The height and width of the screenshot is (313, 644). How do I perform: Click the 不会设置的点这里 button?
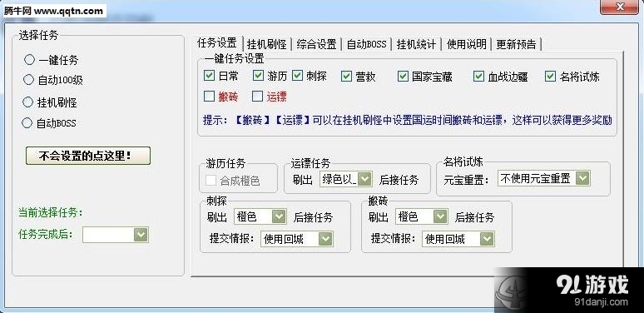point(88,156)
